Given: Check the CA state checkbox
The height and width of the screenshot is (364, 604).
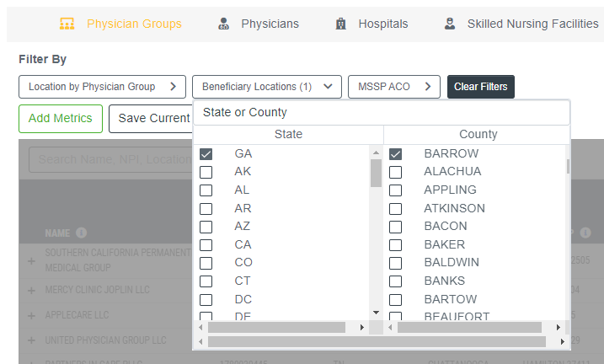Looking at the screenshot, I should click(206, 245).
